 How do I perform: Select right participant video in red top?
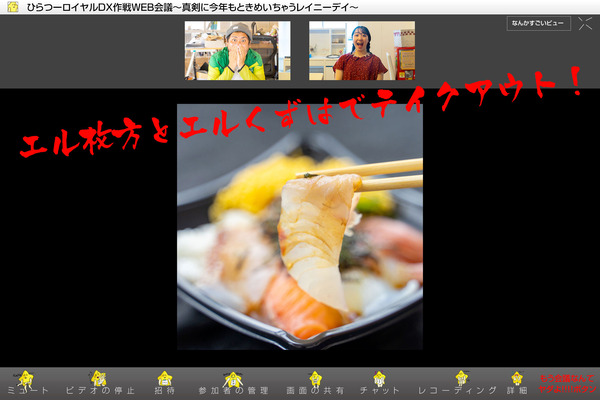point(361,51)
